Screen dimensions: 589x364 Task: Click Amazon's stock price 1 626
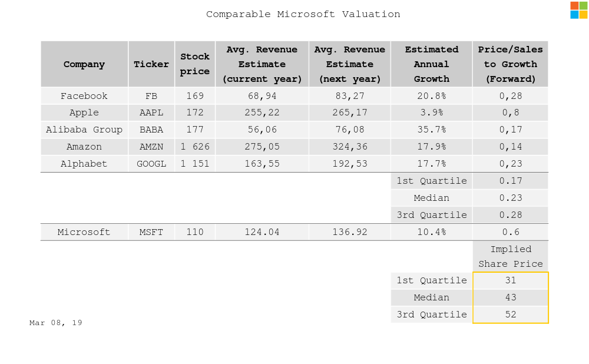pos(195,147)
